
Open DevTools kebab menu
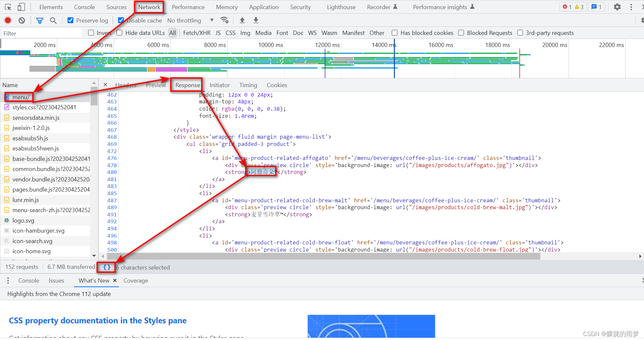coord(631,7)
